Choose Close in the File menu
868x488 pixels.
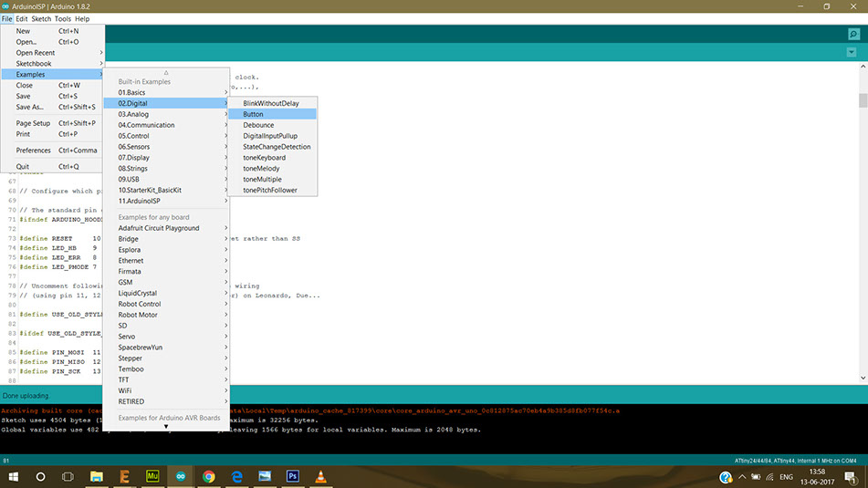point(53,85)
